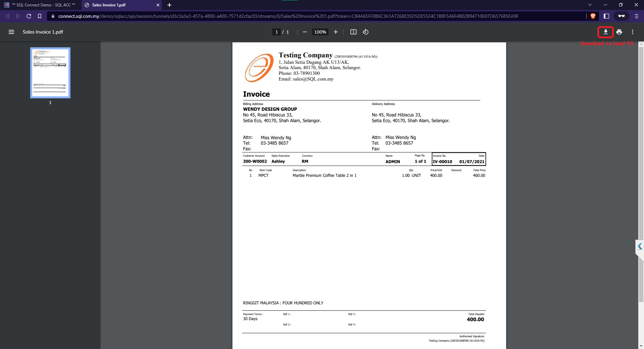
Task: Select page 1 thumbnail in sidebar
Action: click(x=50, y=73)
